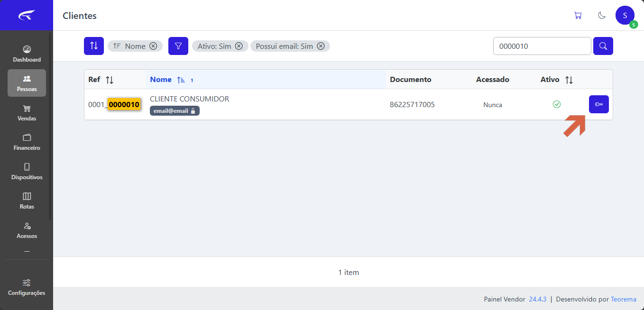Open the Vendas section

point(27,113)
